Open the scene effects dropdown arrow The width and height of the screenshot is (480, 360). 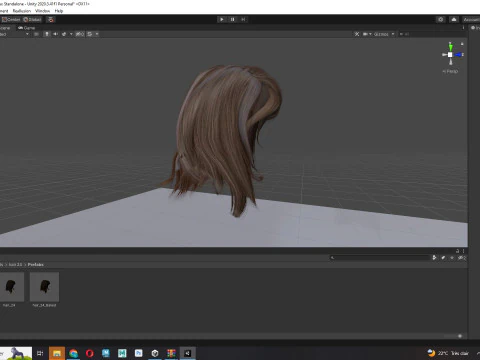[x=71, y=34]
